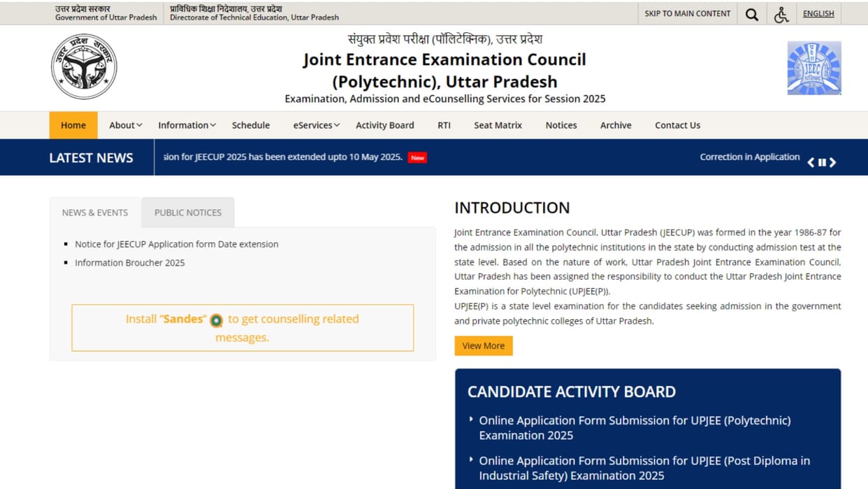Click the Introduction heading

512,208
